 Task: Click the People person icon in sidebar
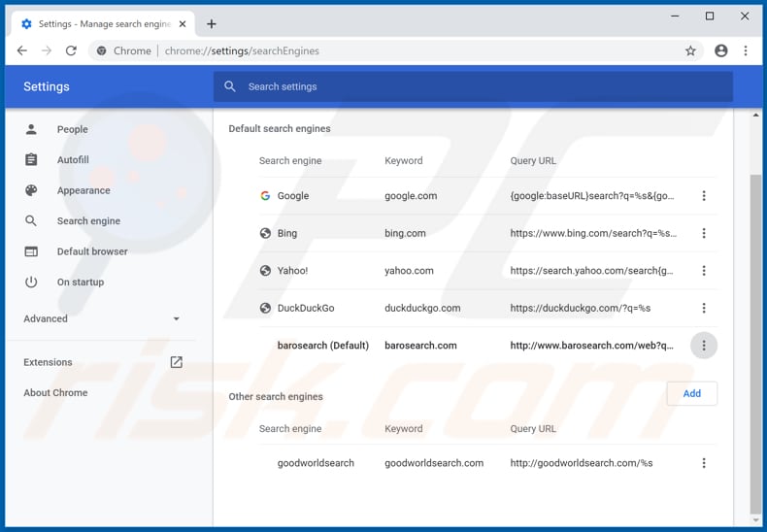coord(31,129)
